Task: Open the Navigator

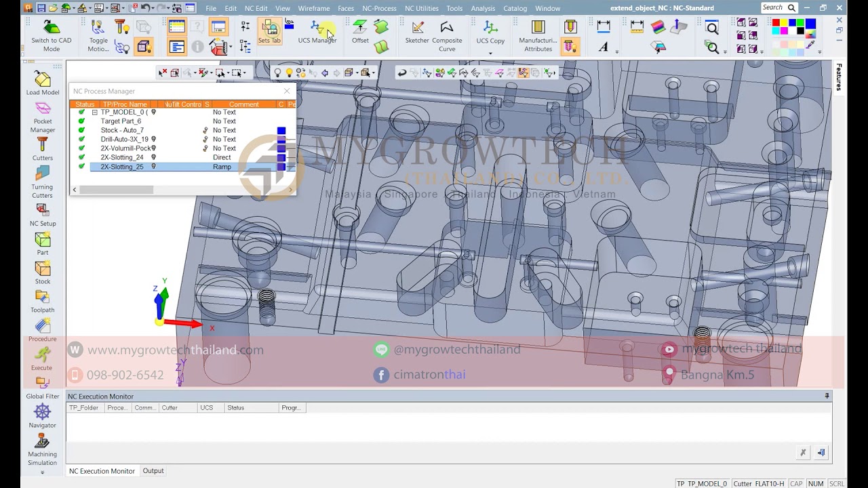Action: (x=43, y=417)
